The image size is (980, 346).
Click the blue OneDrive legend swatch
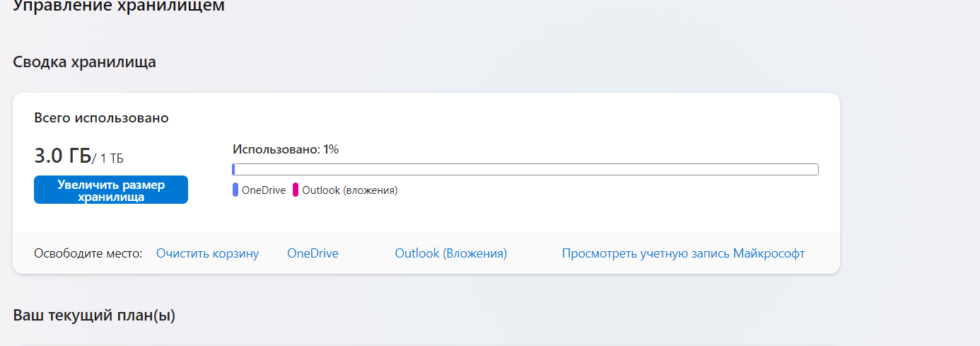235,190
